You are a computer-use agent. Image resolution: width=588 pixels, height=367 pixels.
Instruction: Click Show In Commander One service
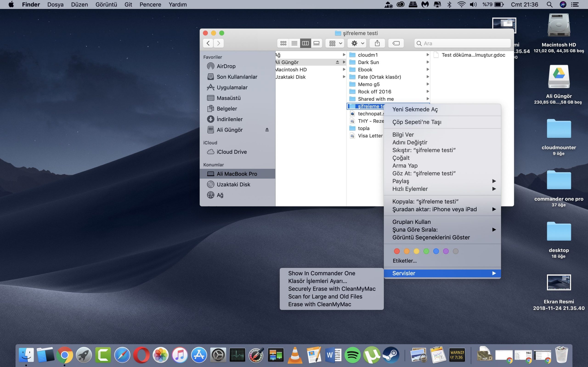pyautogui.click(x=322, y=273)
